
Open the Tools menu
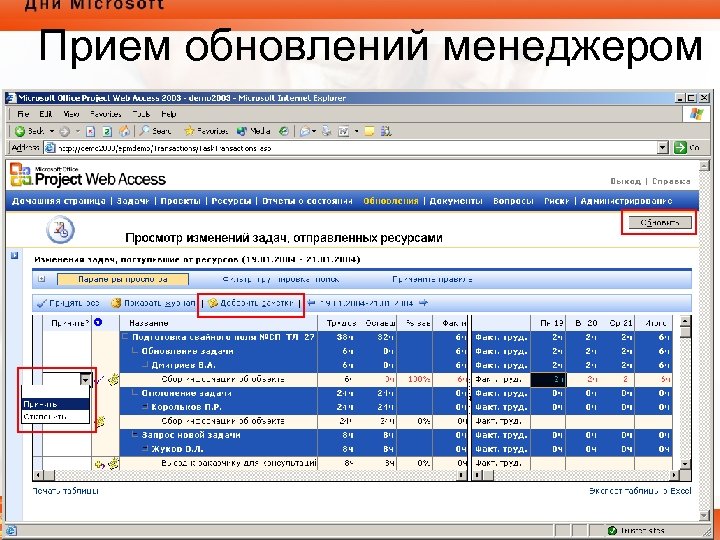coord(141,114)
